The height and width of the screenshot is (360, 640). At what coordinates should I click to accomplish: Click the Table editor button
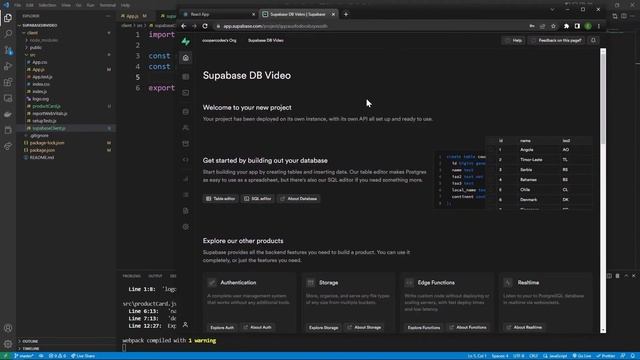220,199
